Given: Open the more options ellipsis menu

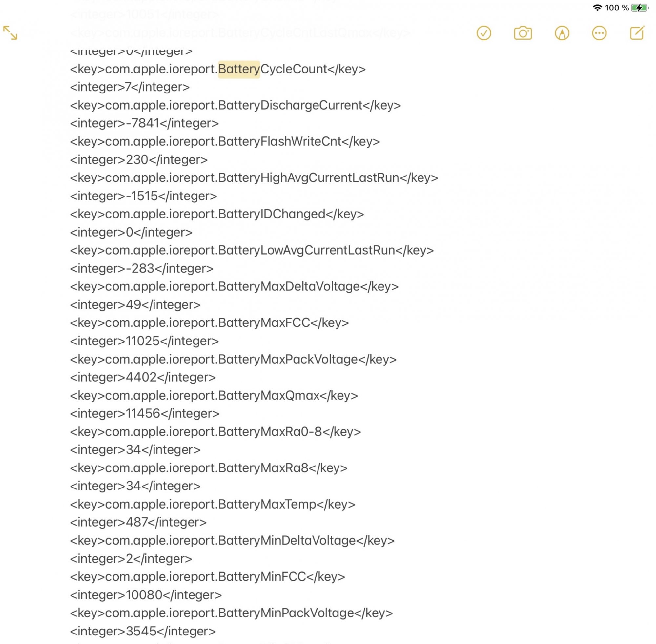Looking at the screenshot, I should coord(599,33).
